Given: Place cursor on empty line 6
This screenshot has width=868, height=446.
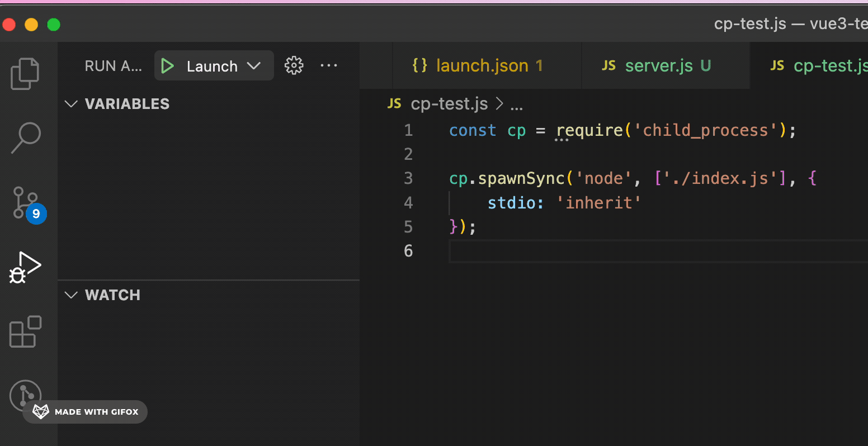Looking at the screenshot, I should (615, 251).
